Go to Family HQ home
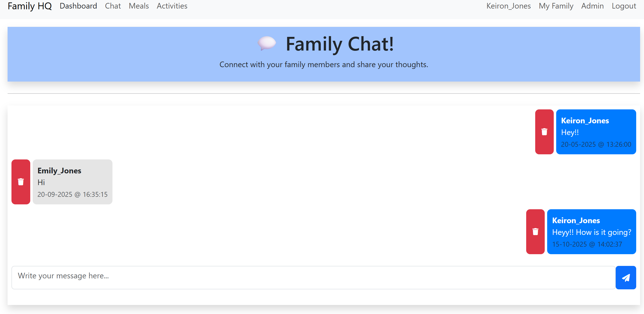The height and width of the screenshot is (314, 644). (x=30, y=6)
